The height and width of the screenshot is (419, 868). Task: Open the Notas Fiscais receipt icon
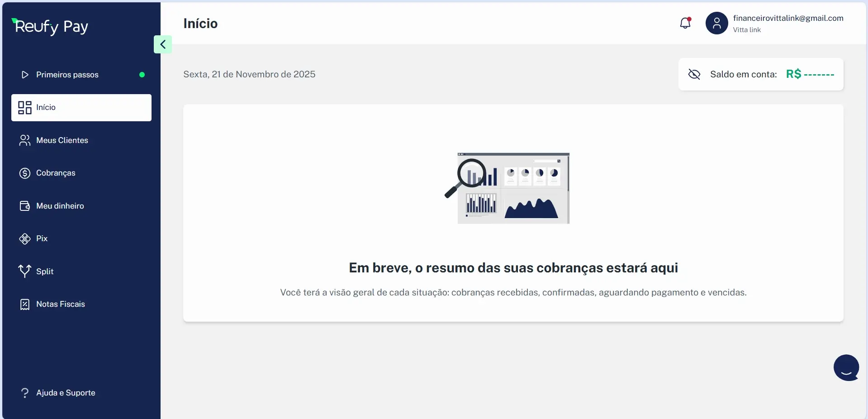coord(24,305)
